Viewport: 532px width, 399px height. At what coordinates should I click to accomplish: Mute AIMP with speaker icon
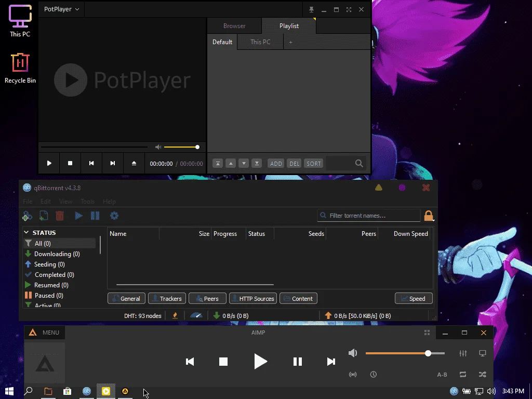tap(353, 353)
